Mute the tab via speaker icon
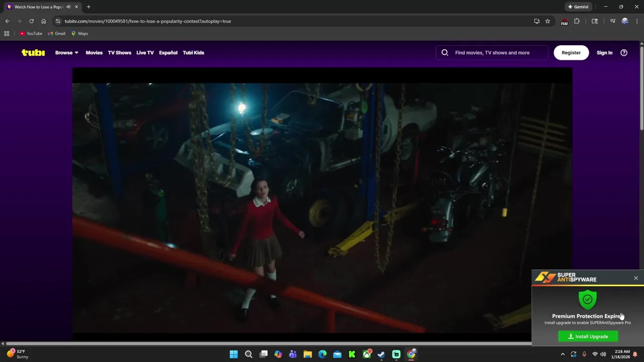Screen dimensions: 644x362 (68, 7)
